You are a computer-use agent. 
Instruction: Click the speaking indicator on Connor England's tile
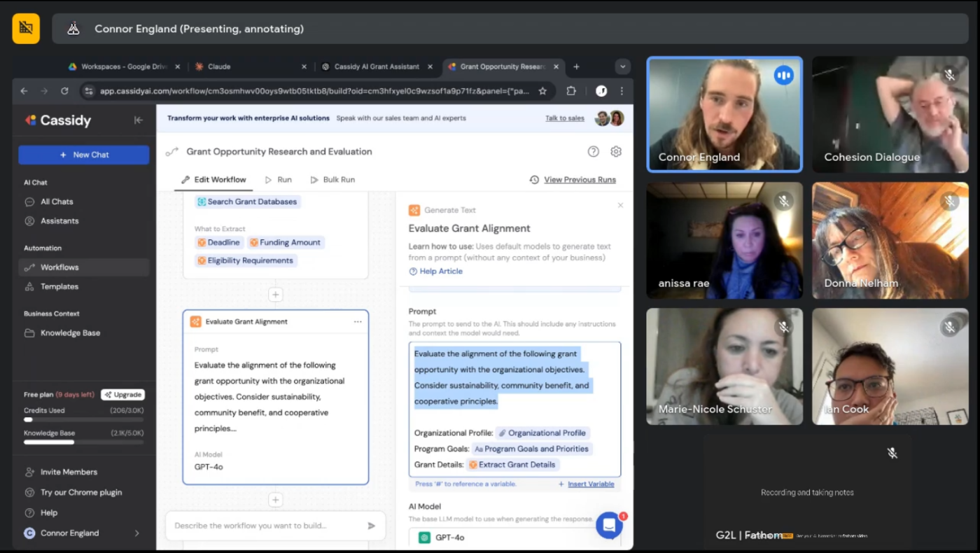point(783,75)
